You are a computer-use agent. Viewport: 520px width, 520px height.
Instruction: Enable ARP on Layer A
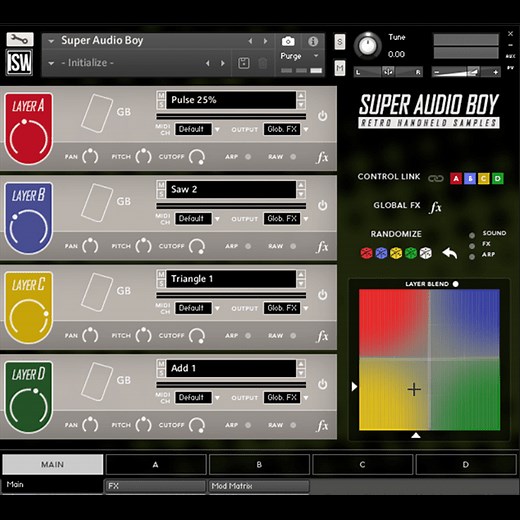(248, 157)
